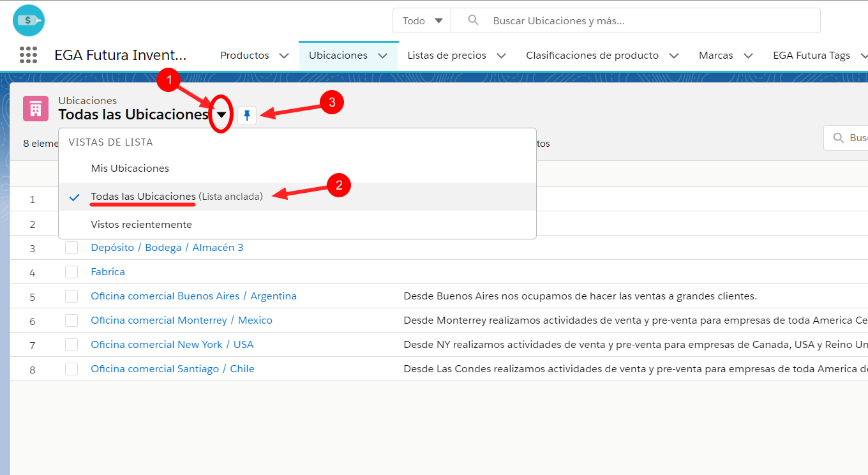This screenshot has width=868, height=475.
Task: Select Vistos recientemente list view
Action: pyautogui.click(x=297, y=225)
